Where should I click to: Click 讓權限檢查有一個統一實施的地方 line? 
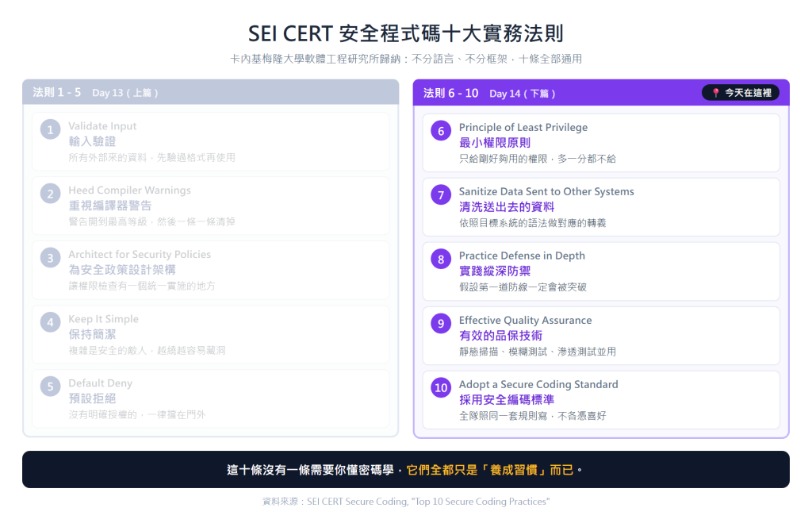tap(142, 286)
